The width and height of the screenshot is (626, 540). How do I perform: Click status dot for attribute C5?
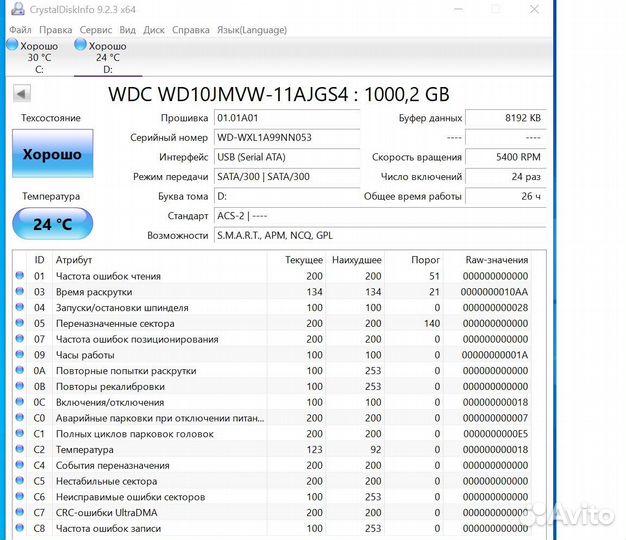20,480
